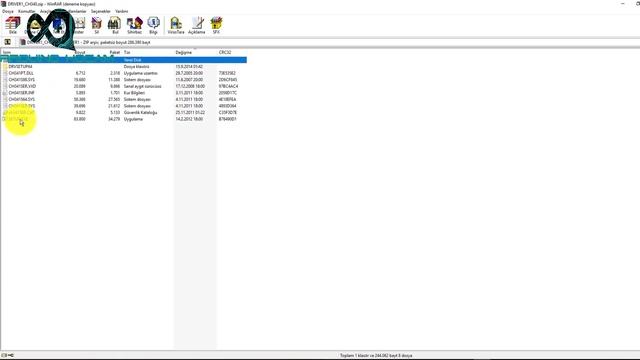Sort by the Tür column header
The width and height of the screenshot is (640, 360).
(x=127, y=53)
